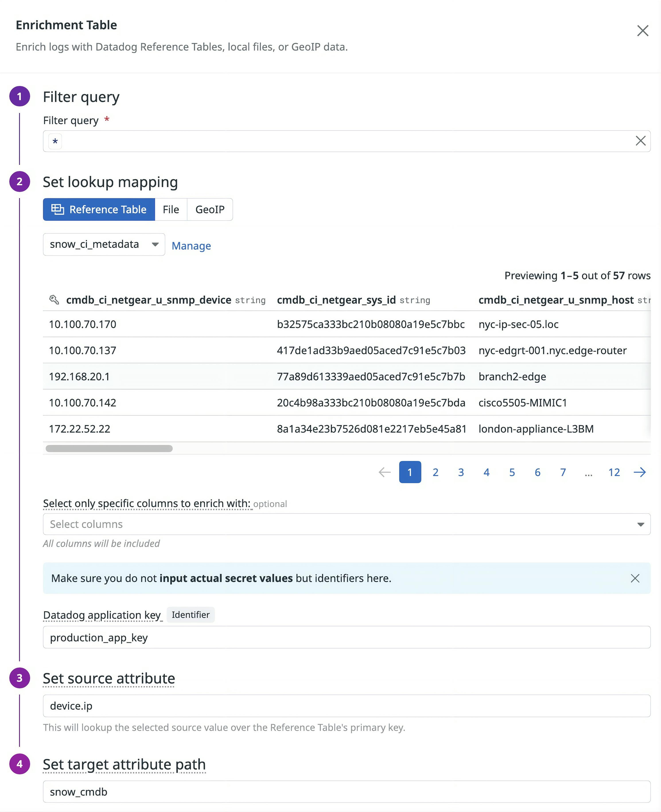661x812 pixels.
Task: Switch to the GeoIP tab
Action: pos(210,209)
